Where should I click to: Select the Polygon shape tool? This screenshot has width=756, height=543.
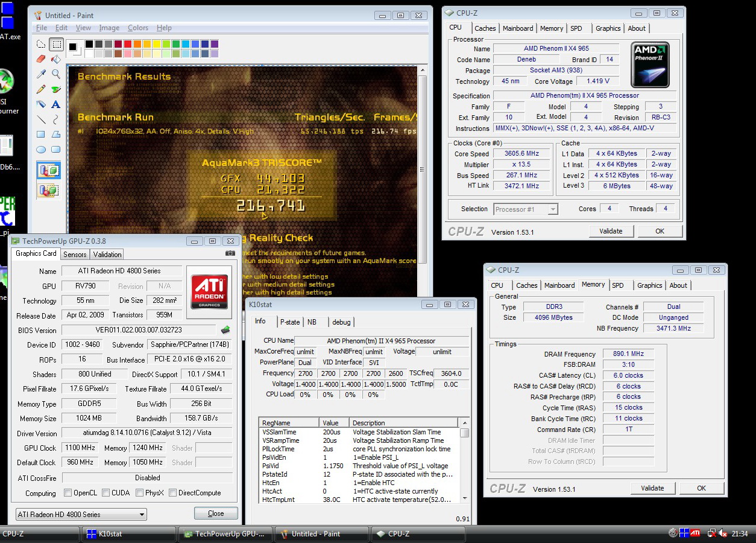(x=56, y=135)
